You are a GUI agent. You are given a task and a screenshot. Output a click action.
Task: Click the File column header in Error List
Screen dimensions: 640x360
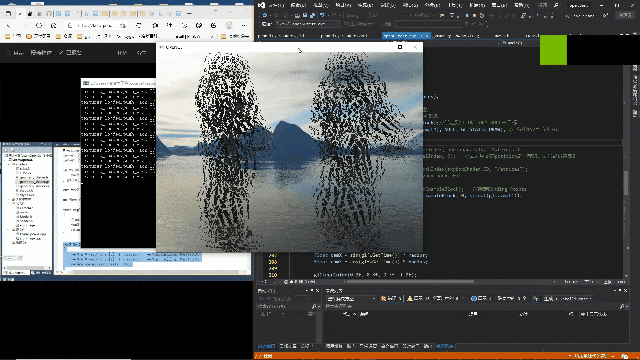pyautogui.click(x=524, y=314)
